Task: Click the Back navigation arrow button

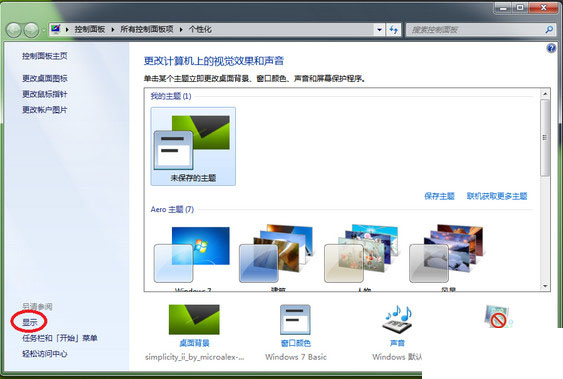Action: point(14,30)
